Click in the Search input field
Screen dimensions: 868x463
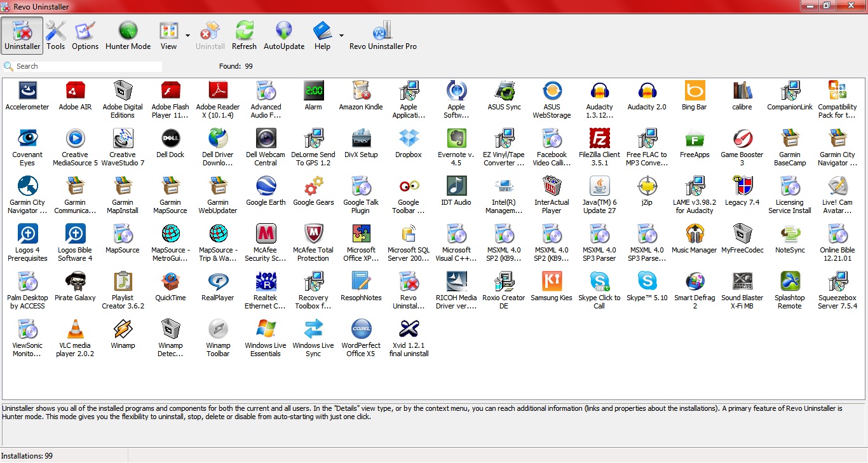88,66
